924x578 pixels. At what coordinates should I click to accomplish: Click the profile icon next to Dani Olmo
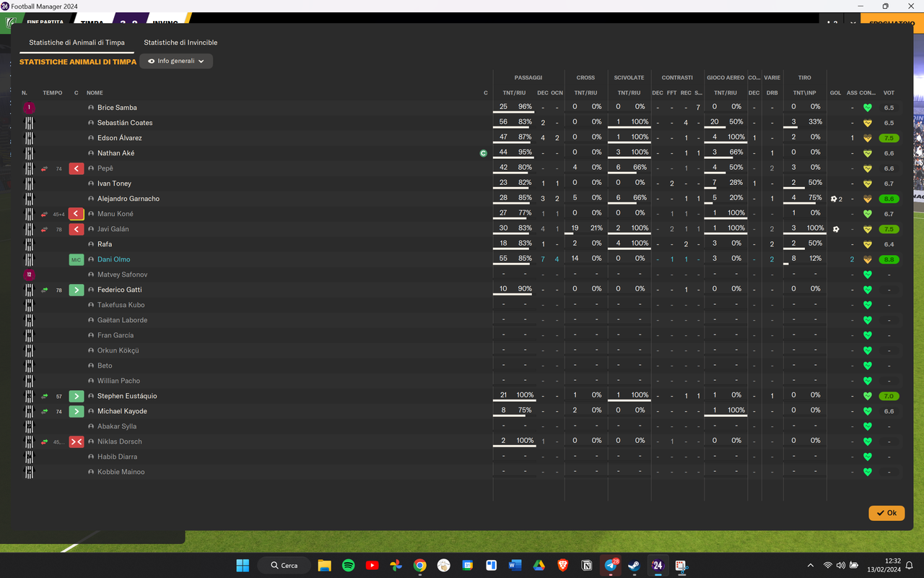point(91,259)
